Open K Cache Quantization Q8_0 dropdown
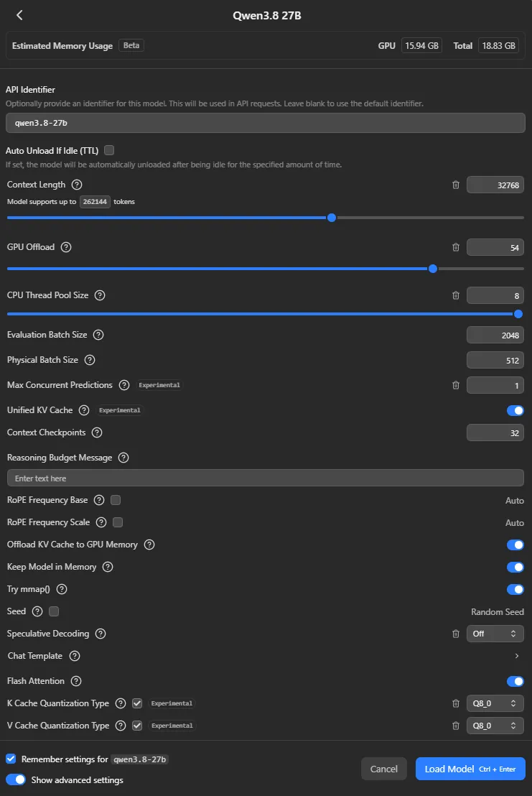Screen dimensions: 532x796 tap(495, 703)
